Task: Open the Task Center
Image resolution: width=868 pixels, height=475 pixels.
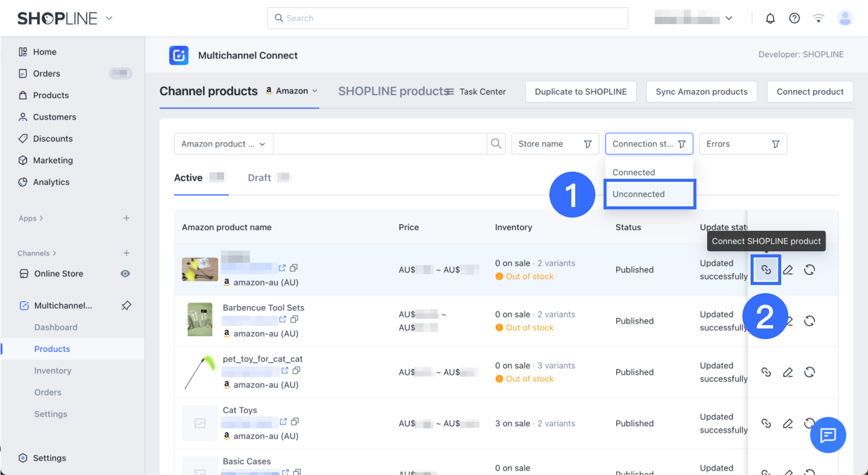Action: click(x=476, y=91)
